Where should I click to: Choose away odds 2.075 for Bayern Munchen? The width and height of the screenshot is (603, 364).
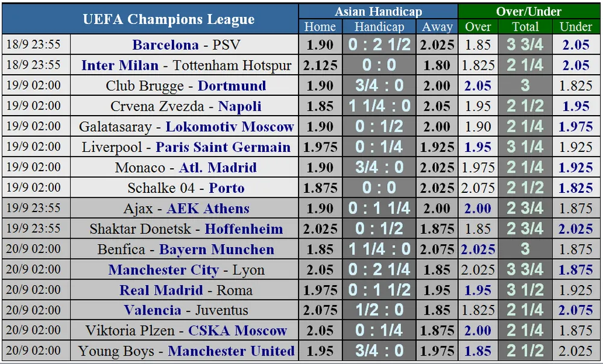click(437, 249)
